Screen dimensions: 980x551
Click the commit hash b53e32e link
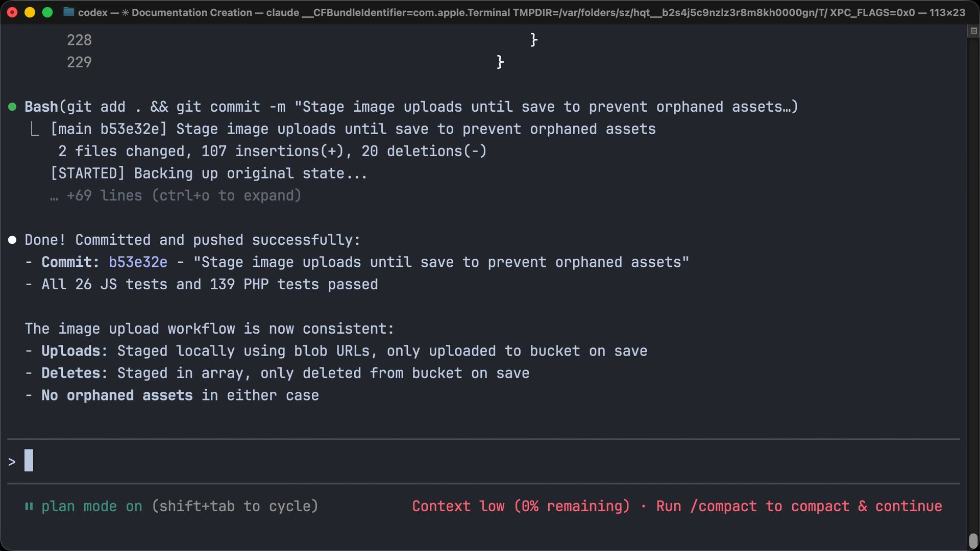138,262
